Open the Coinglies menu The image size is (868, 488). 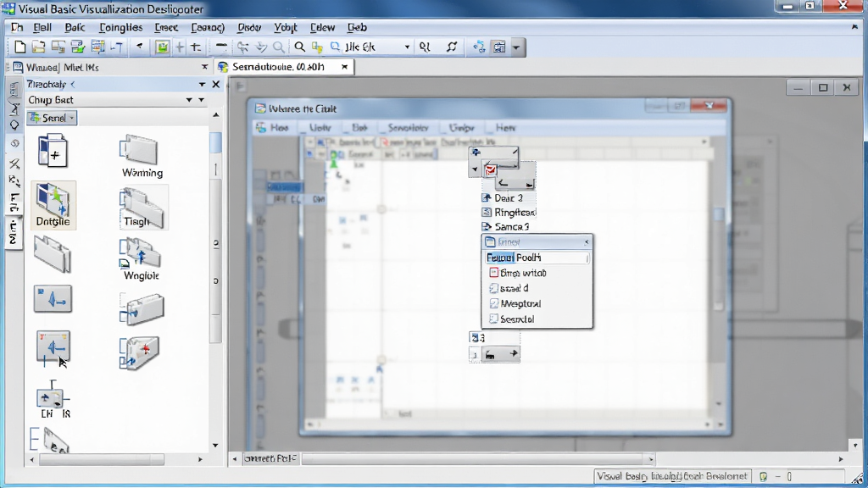coord(120,27)
